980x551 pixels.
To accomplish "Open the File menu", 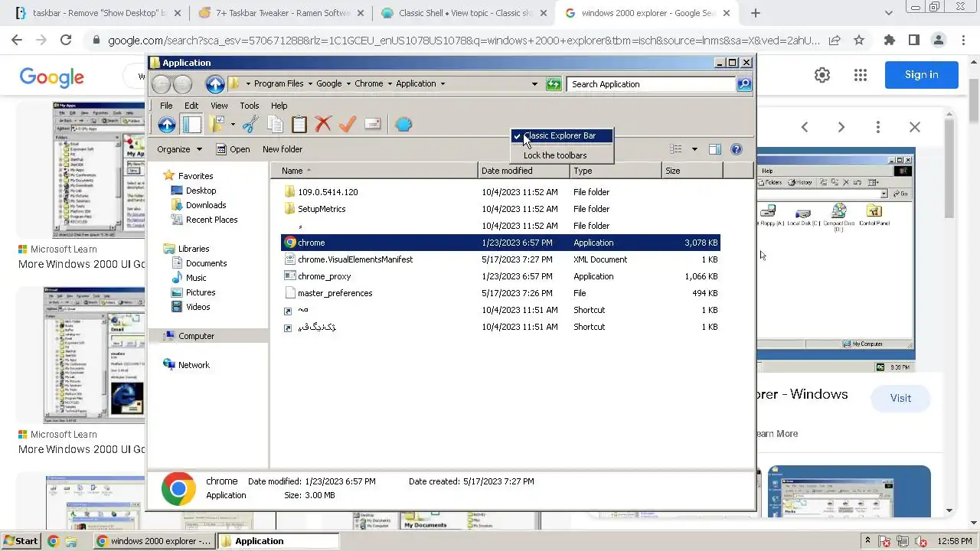I will [x=166, y=106].
